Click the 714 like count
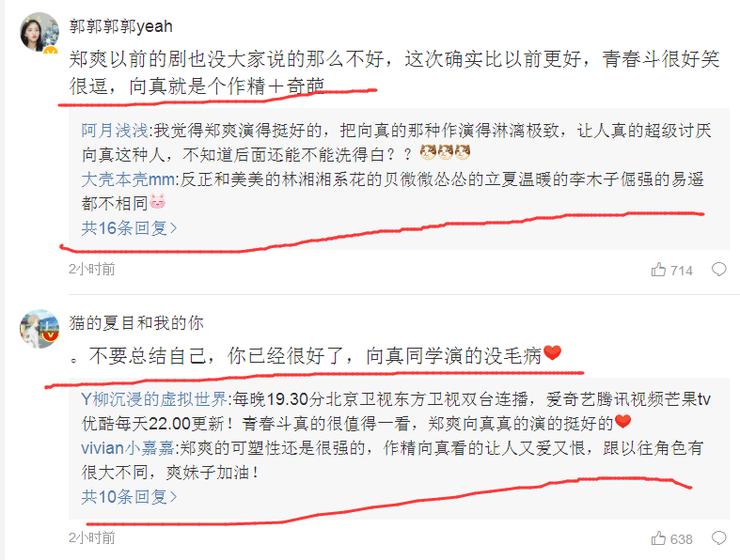The width and height of the screenshot is (740, 560). 682,271
